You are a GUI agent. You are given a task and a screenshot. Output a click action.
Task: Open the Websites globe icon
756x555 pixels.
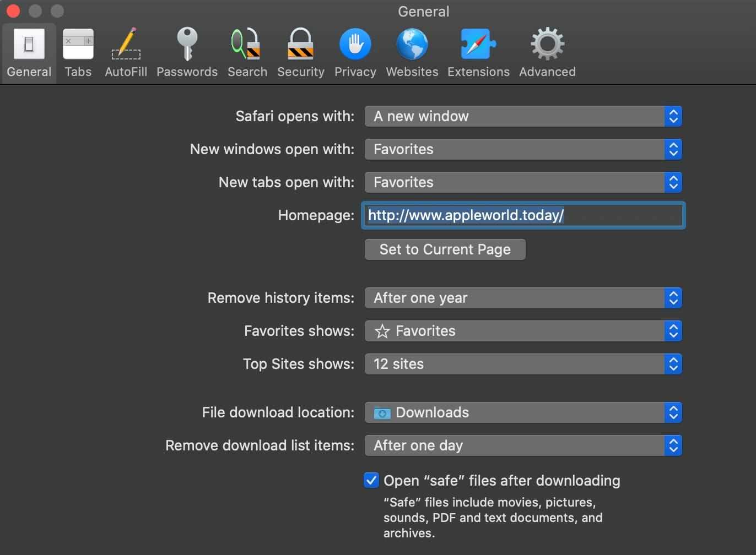tap(412, 45)
